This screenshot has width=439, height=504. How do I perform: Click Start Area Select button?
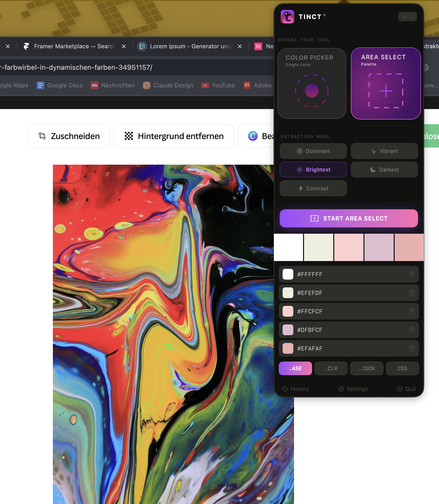349,218
